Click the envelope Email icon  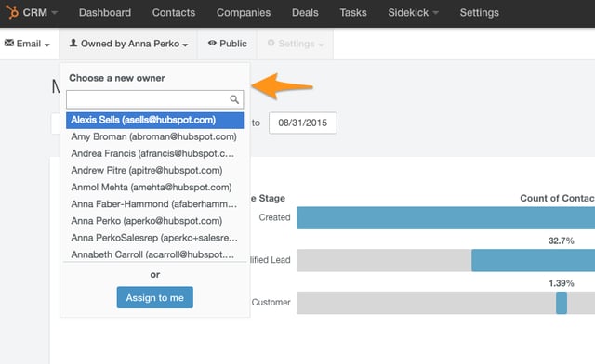(x=9, y=43)
